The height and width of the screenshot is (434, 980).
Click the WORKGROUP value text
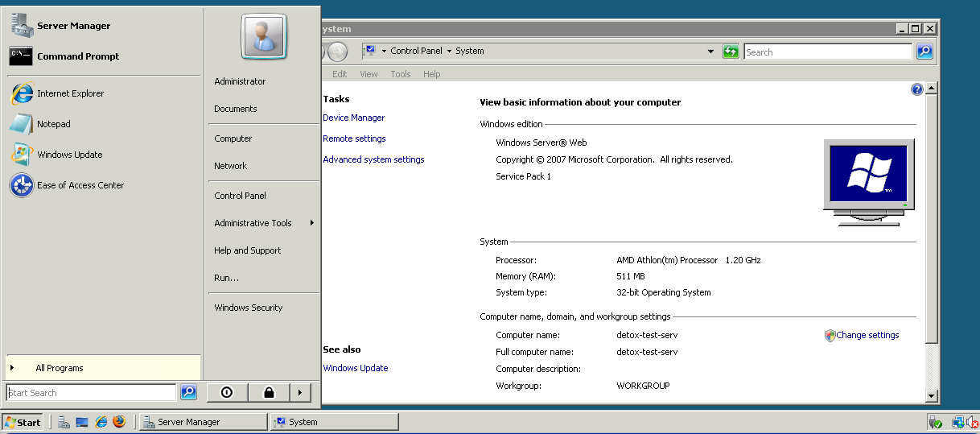(x=643, y=386)
